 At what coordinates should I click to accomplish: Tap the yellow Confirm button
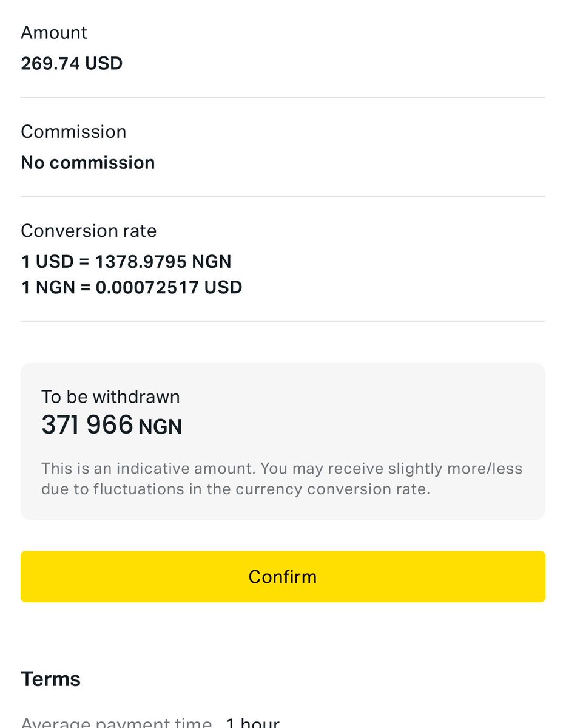click(283, 577)
